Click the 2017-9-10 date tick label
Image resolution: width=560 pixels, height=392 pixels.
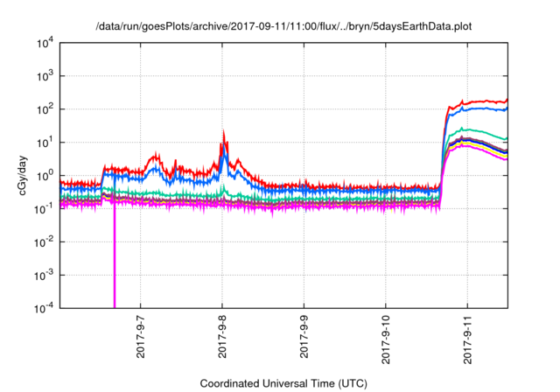(x=386, y=339)
